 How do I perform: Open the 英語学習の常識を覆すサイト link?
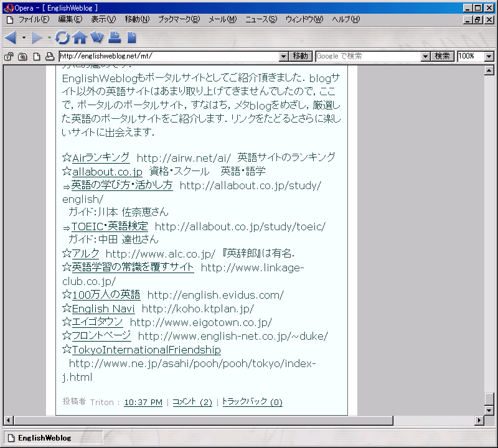coord(133,268)
